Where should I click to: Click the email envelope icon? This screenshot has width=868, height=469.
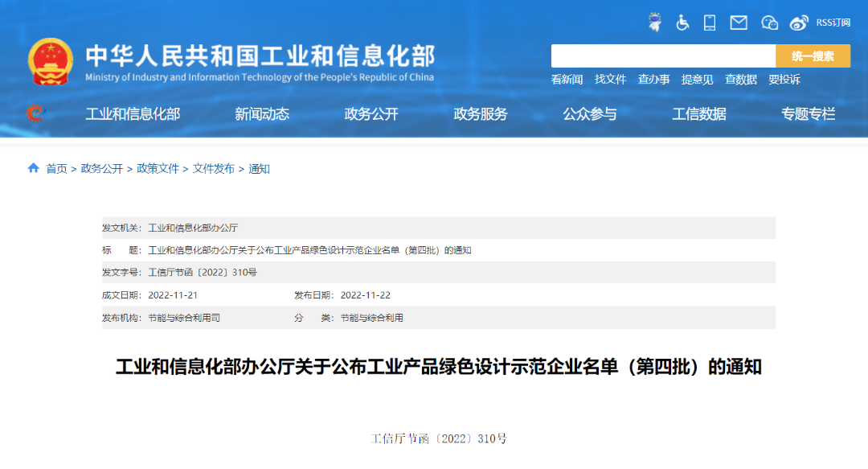(x=738, y=23)
